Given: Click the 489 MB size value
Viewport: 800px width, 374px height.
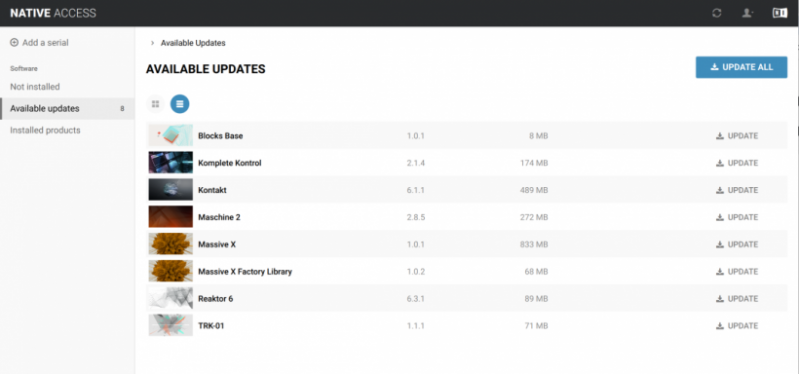Looking at the screenshot, I should pyautogui.click(x=534, y=190).
